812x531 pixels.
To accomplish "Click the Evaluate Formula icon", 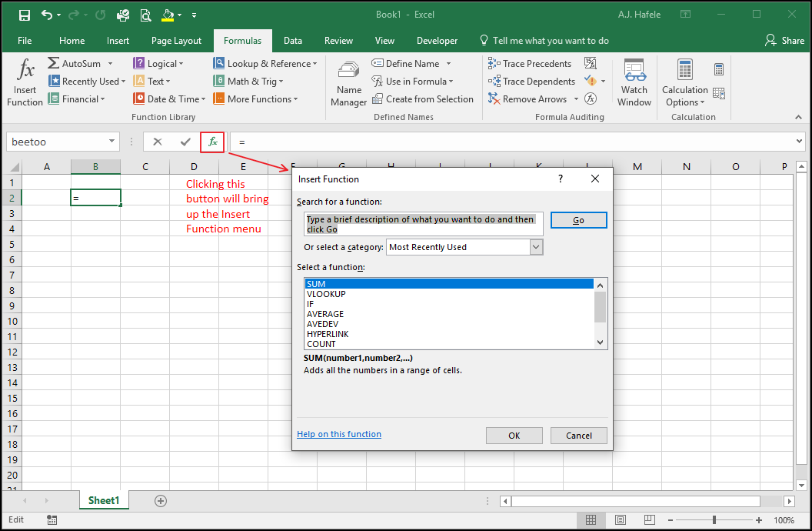I will [591, 99].
